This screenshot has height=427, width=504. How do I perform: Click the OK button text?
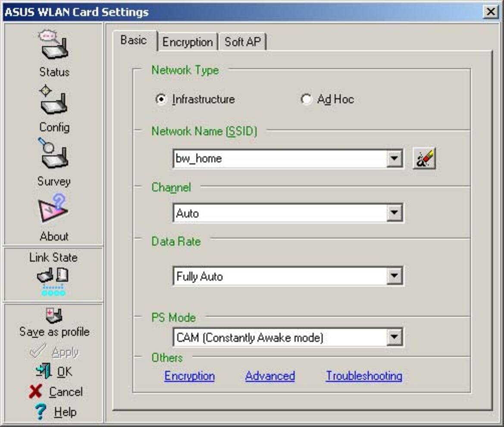pyautogui.click(x=65, y=372)
